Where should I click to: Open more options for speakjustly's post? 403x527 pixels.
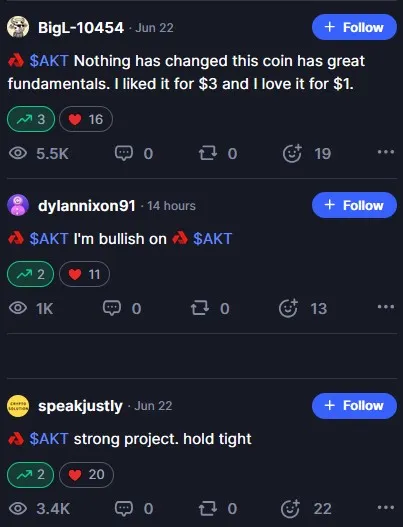(386, 507)
